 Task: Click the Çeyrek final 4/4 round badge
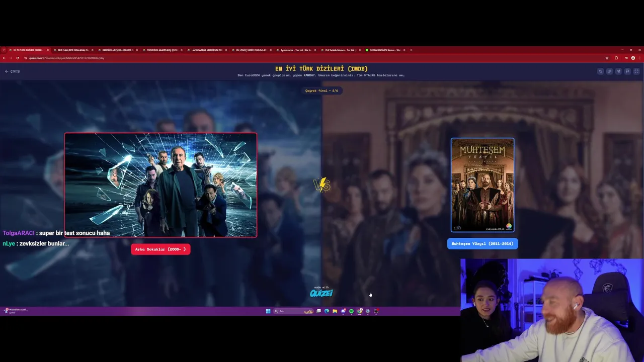(322, 90)
